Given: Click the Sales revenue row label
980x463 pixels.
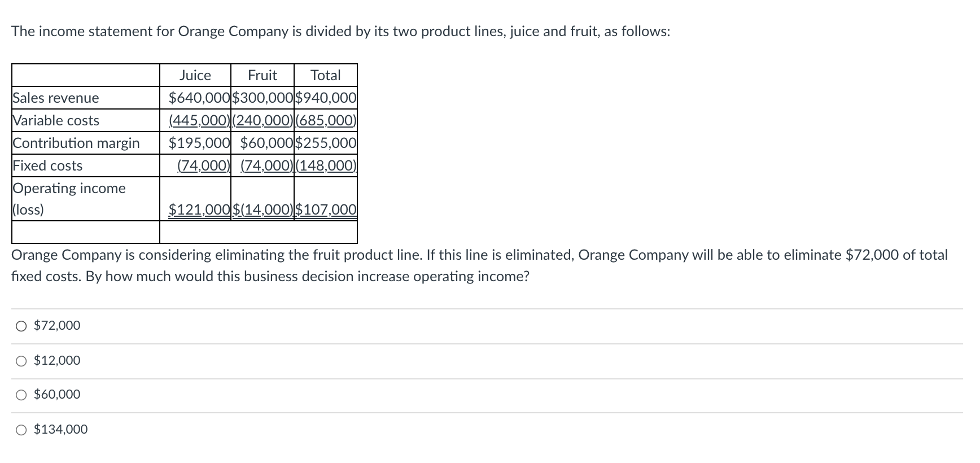Looking at the screenshot, I should [x=55, y=98].
